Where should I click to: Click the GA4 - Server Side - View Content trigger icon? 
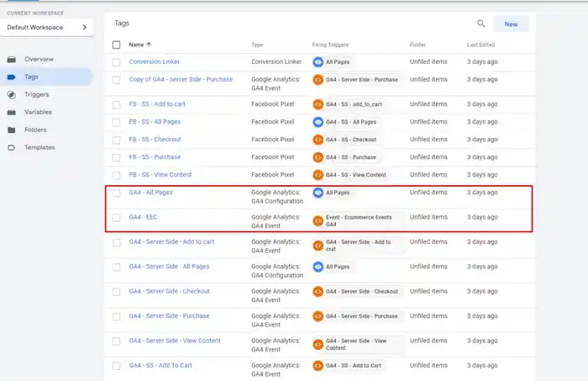(318, 344)
